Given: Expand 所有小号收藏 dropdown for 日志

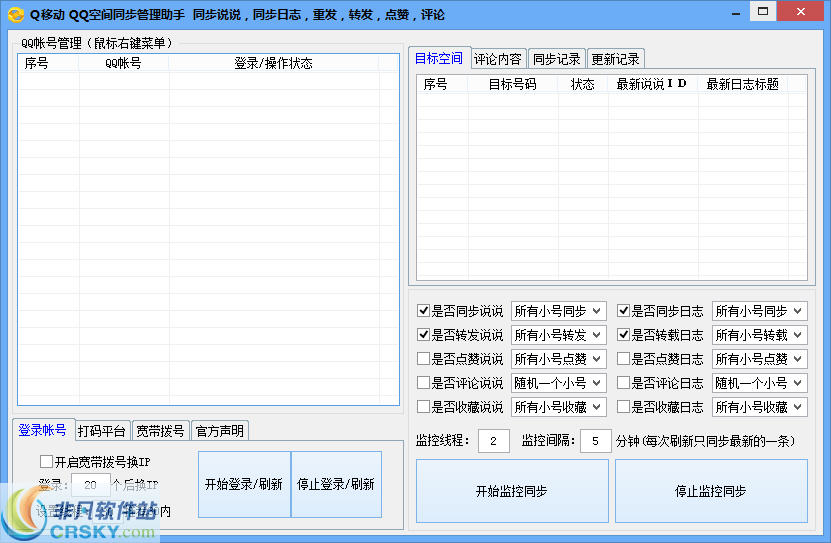Looking at the screenshot, I should (x=759, y=407).
